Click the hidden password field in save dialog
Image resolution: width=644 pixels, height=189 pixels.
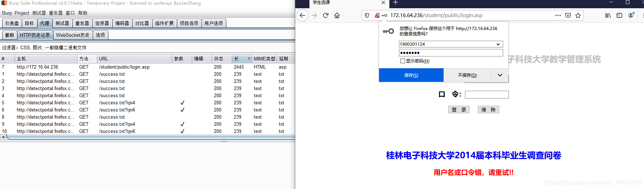pos(451,53)
